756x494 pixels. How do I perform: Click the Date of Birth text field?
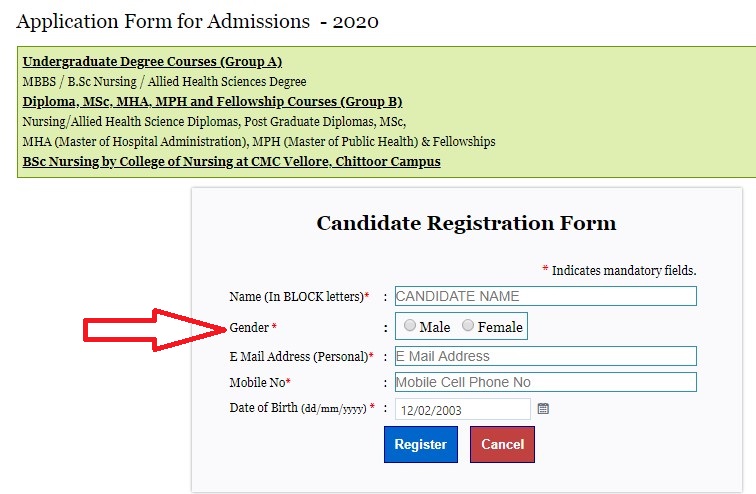463,409
